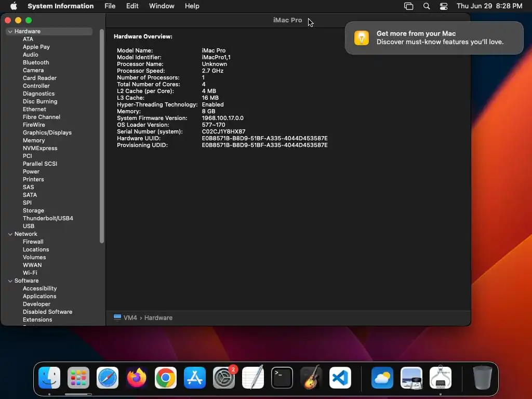Select Apple Pay in the sidebar
This screenshot has width=532, height=399.
pos(36,47)
